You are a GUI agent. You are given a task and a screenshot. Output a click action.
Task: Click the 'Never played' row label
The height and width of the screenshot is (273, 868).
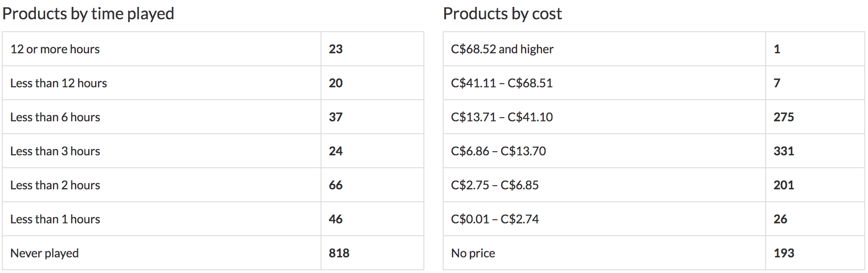click(x=45, y=253)
